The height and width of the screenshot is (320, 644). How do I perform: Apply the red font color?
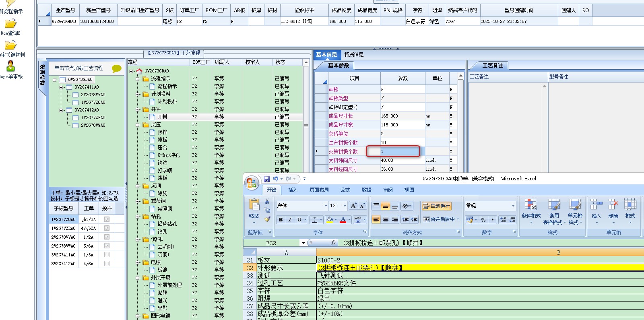pyautogui.click(x=343, y=220)
